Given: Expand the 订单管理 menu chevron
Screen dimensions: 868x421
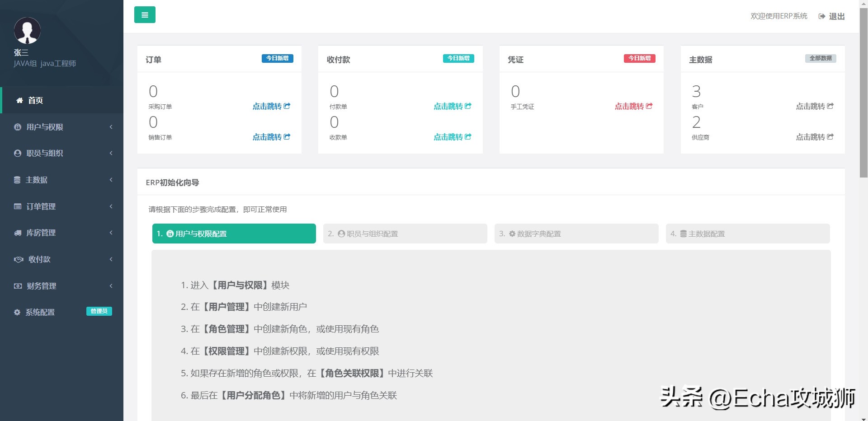Looking at the screenshot, I should pos(111,206).
